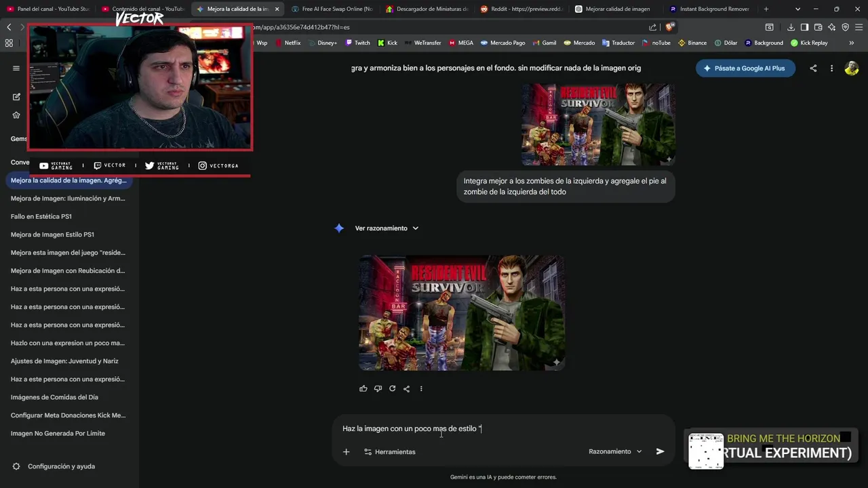
Task: Open chat 'Mejora de Imagen: Iluminación y Arm...'
Action: click(x=68, y=199)
